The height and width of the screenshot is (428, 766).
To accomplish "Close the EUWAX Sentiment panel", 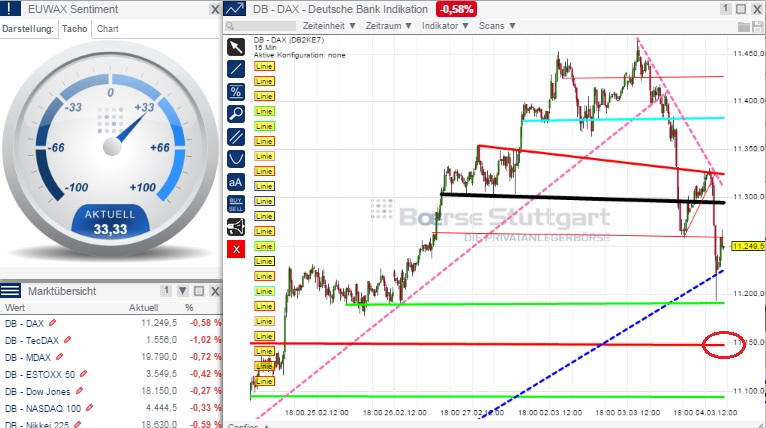I will pyautogui.click(x=215, y=9).
